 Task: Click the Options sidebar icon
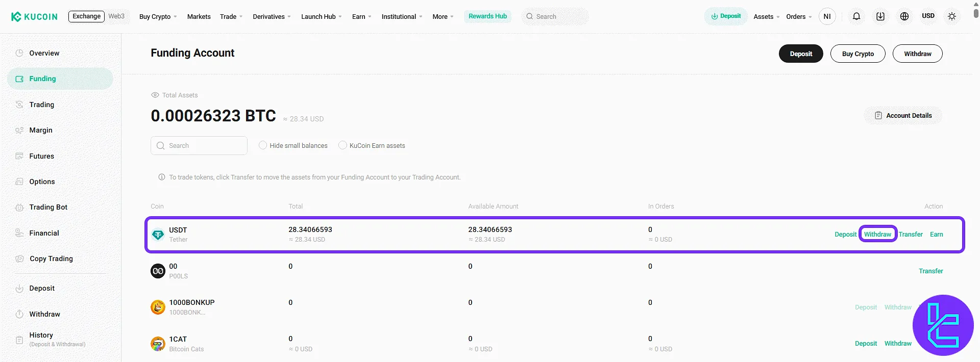tap(19, 182)
